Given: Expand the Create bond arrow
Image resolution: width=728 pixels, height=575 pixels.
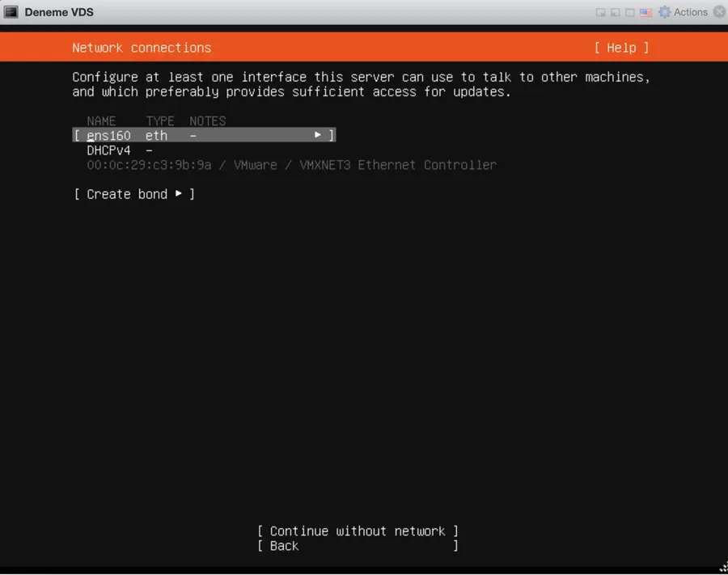Looking at the screenshot, I should click(x=178, y=193).
